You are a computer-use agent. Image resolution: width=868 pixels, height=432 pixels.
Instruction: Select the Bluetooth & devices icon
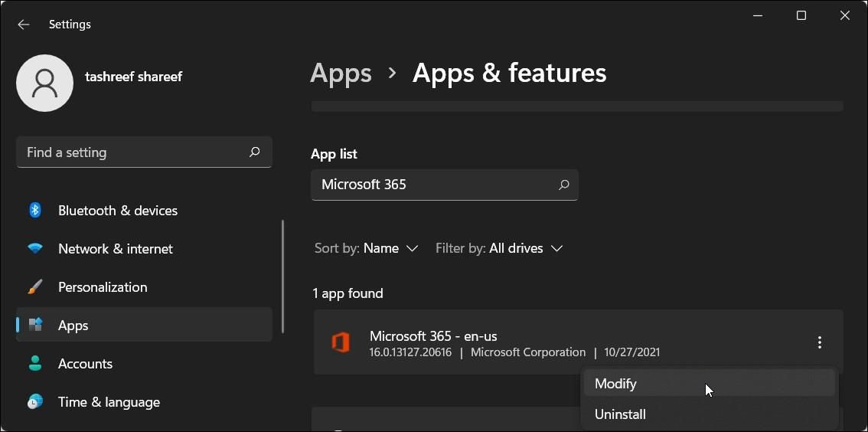(x=35, y=210)
